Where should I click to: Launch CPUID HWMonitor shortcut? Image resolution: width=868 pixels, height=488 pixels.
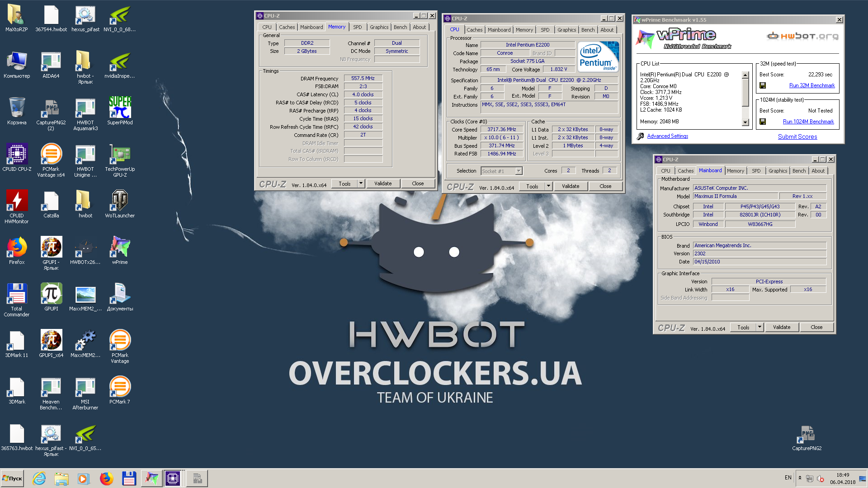pos(17,207)
